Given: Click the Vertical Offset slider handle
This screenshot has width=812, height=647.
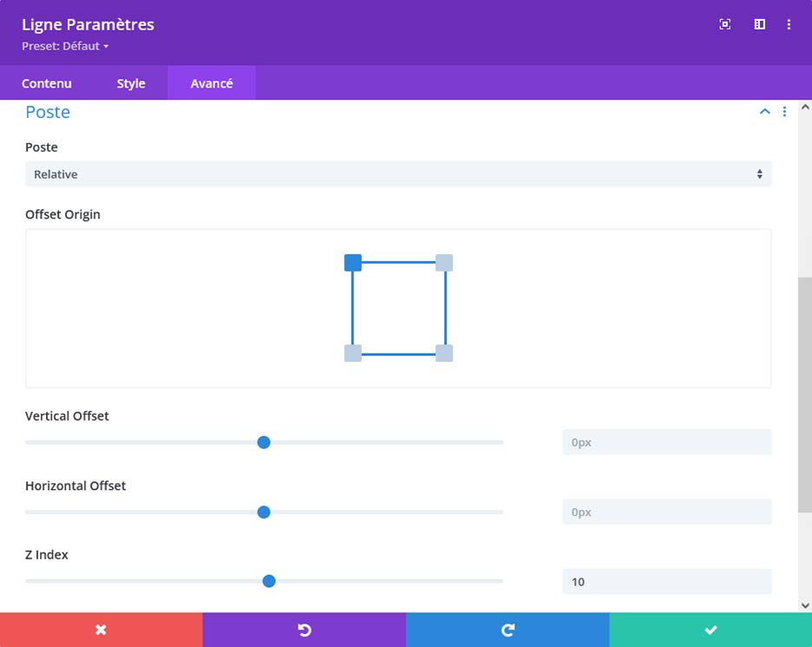Looking at the screenshot, I should tap(264, 442).
